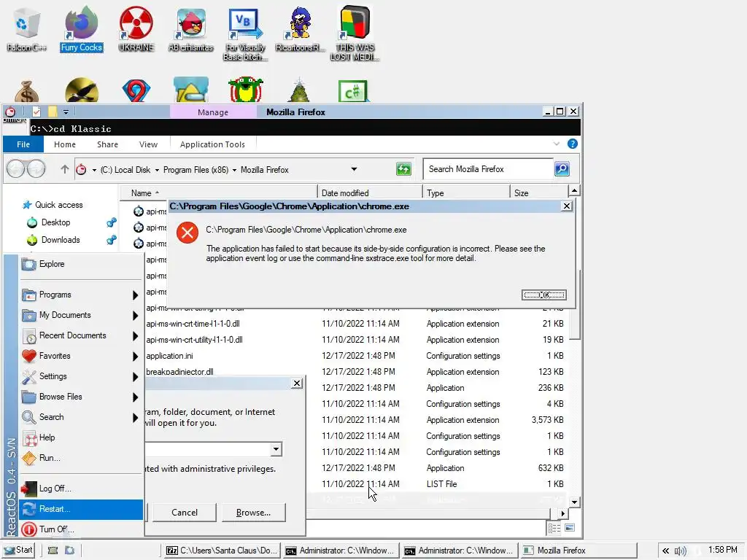The height and width of the screenshot is (560, 747).
Task: Click Browse... in the Run dialog
Action: pos(253,513)
